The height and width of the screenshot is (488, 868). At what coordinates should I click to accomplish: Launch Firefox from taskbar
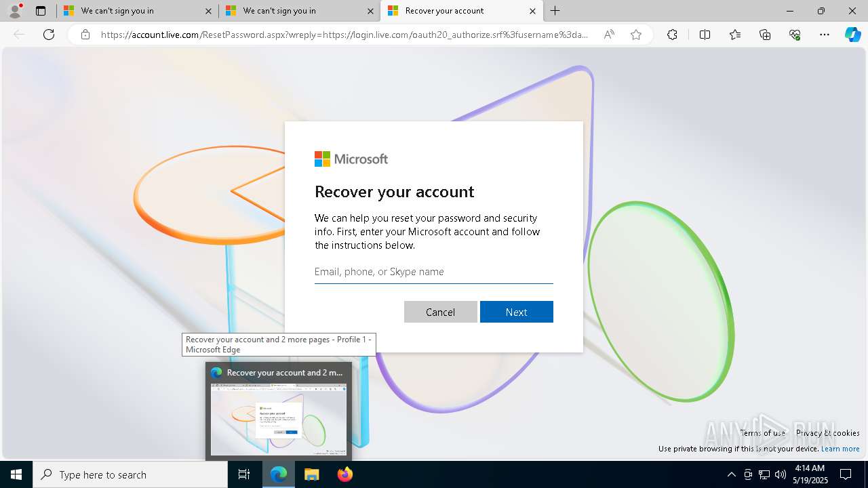(x=345, y=474)
